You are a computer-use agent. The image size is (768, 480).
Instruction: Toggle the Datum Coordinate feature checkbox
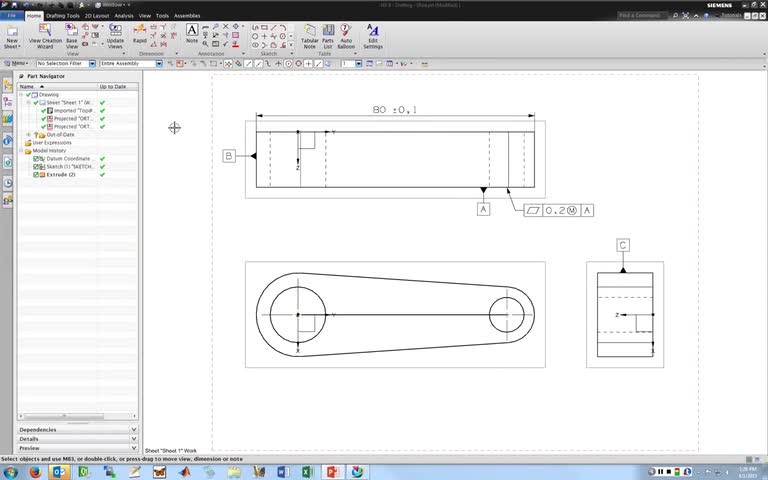click(36, 159)
